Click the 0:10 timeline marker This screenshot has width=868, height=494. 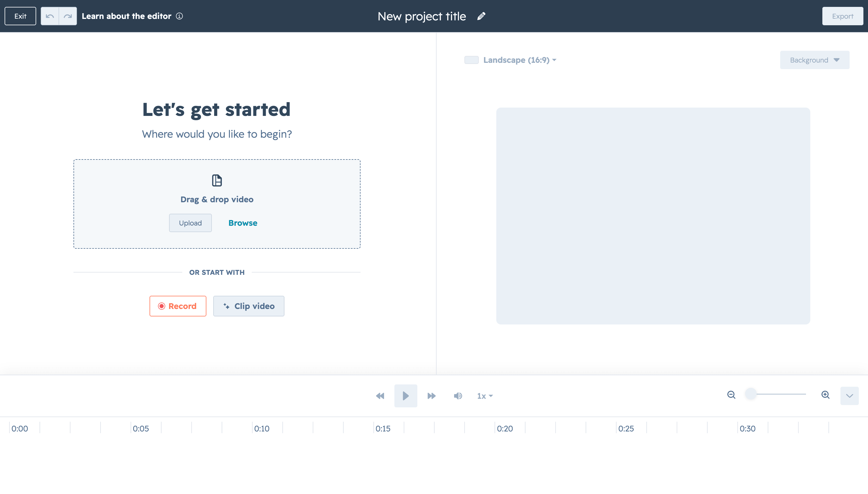click(x=262, y=429)
